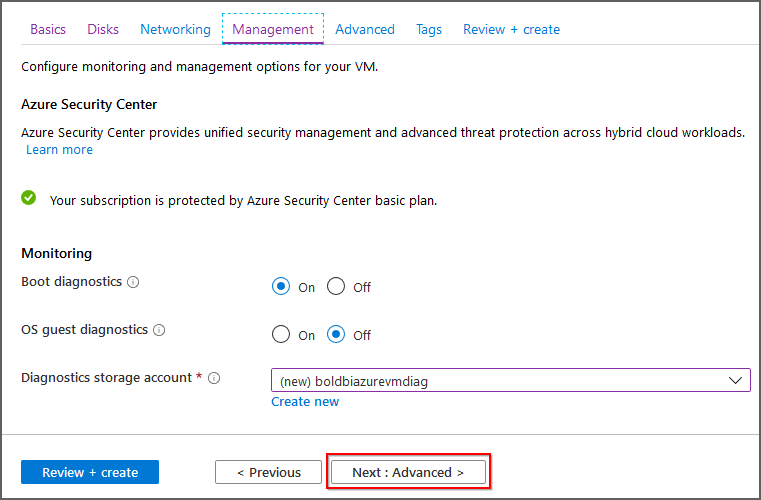The height and width of the screenshot is (500, 761).
Task: Turn OS guest diagnostics On
Action: 281,334
